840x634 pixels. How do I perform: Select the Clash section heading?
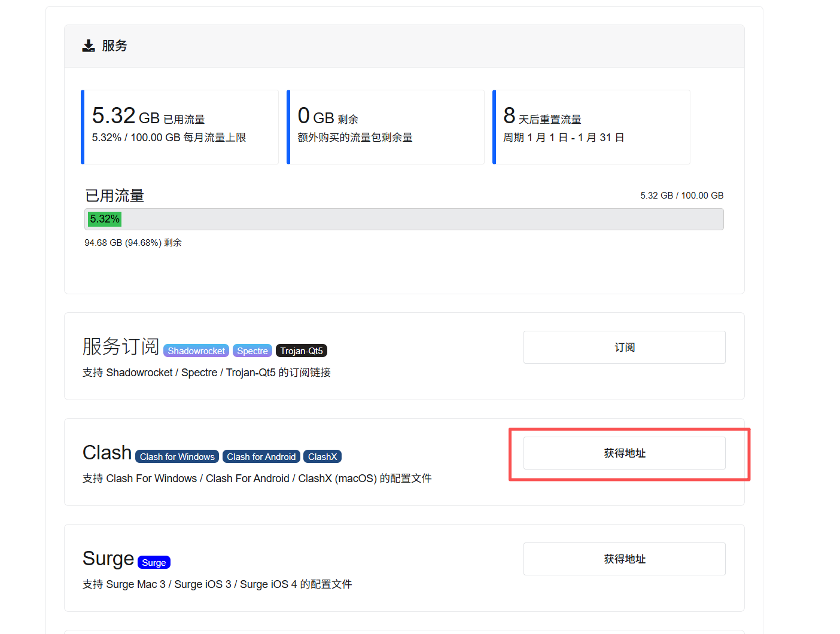(106, 453)
